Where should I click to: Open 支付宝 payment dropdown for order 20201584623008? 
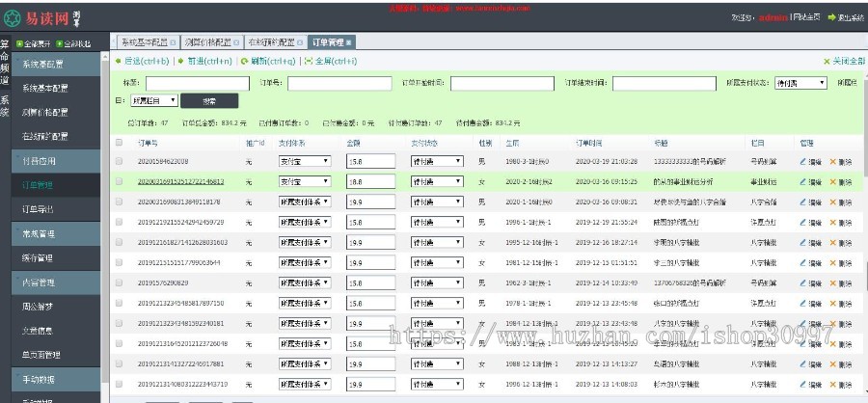[305, 161]
